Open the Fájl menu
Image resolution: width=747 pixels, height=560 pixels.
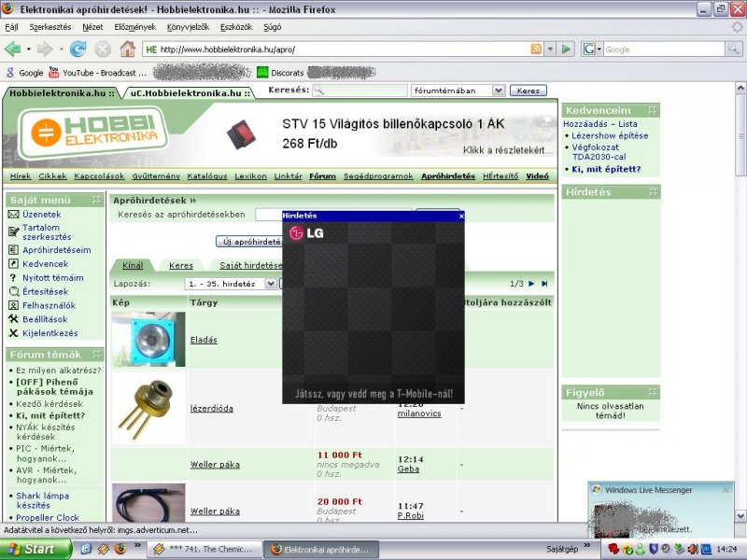tap(11, 27)
